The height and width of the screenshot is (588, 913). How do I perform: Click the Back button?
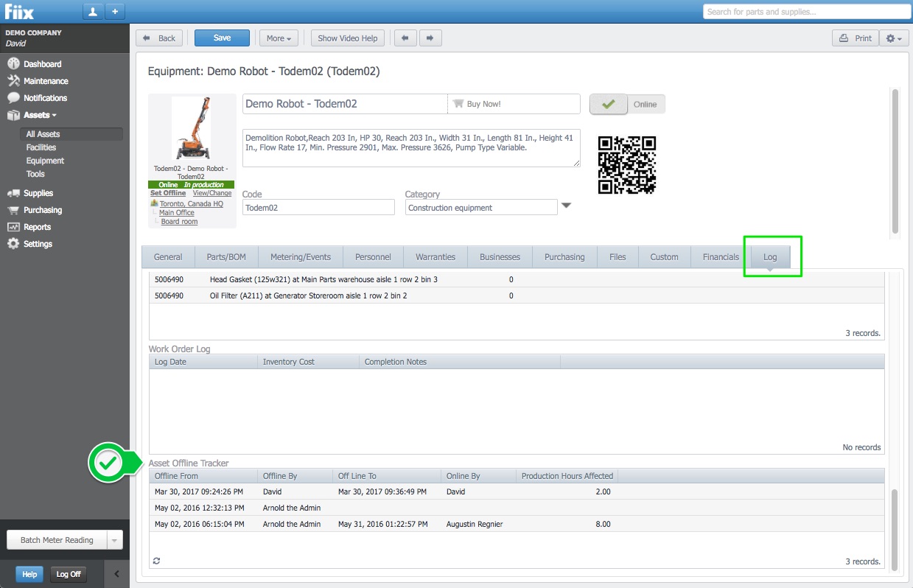(x=160, y=38)
